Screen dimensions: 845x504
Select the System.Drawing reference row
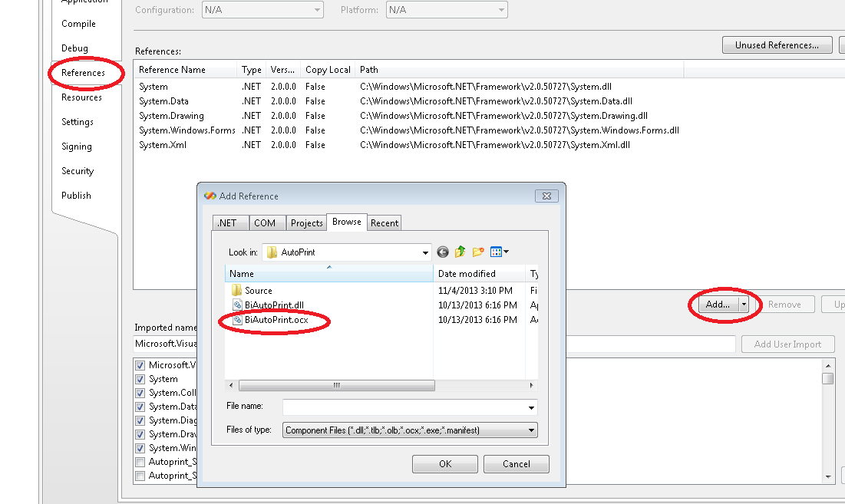point(408,116)
